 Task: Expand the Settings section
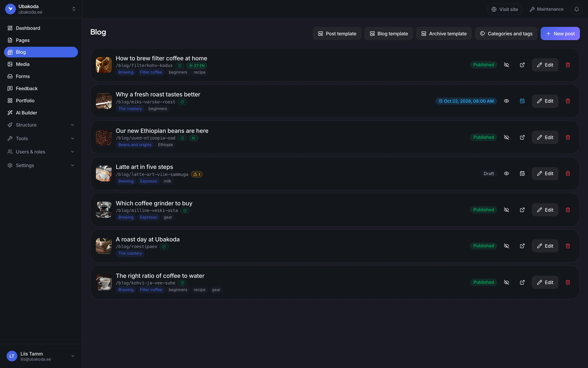pos(41,165)
